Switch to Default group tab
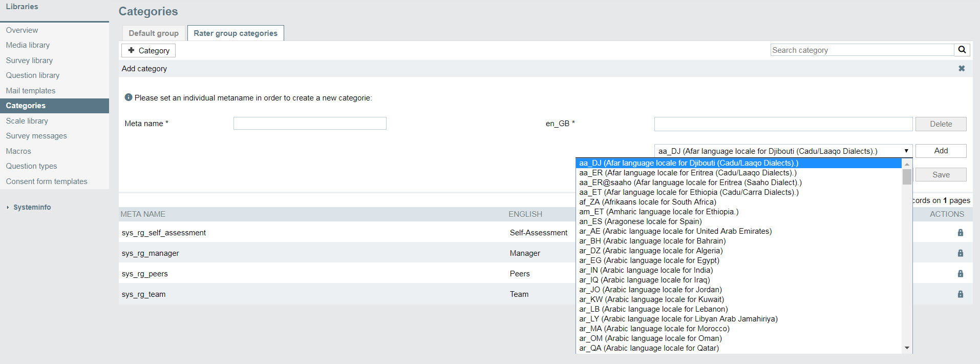 [x=154, y=33]
